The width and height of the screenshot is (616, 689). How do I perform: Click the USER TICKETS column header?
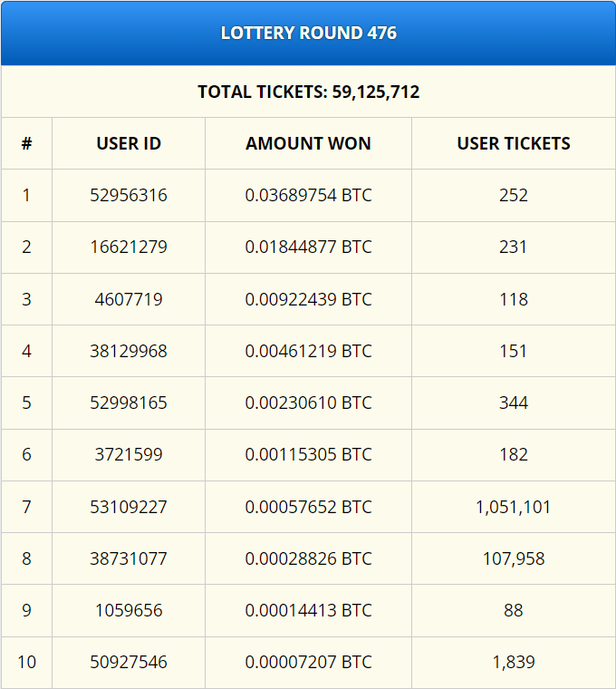514,143
